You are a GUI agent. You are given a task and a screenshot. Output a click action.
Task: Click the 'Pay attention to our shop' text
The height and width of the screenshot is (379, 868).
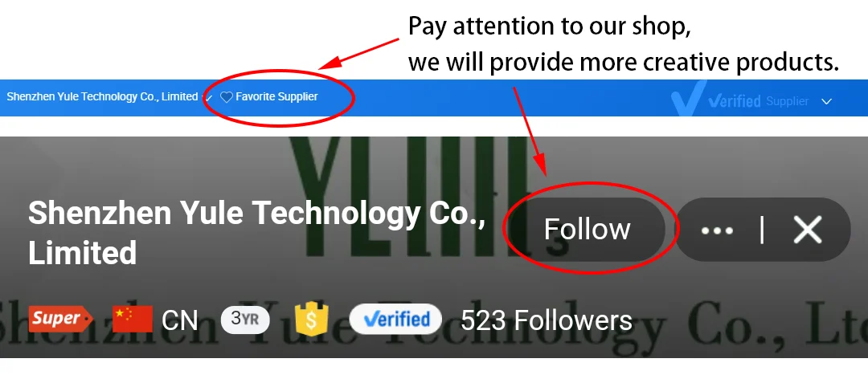550,27
